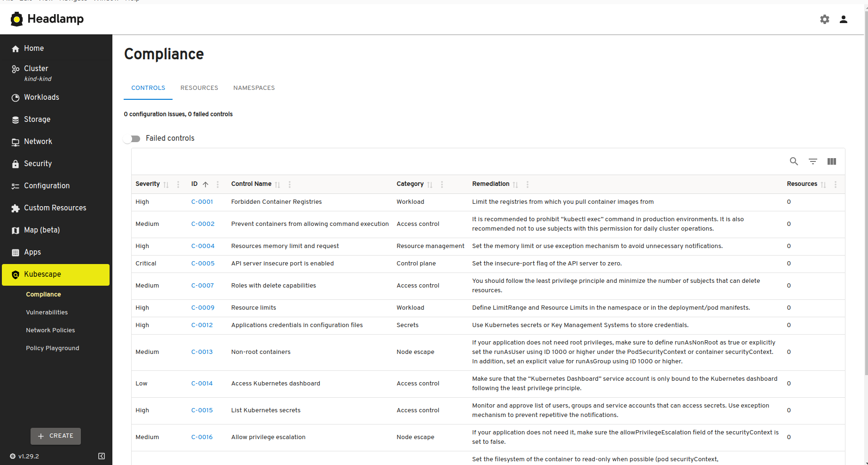Click the Create button
The height and width of the screenshot is (465, 868).
pos(55,436)
